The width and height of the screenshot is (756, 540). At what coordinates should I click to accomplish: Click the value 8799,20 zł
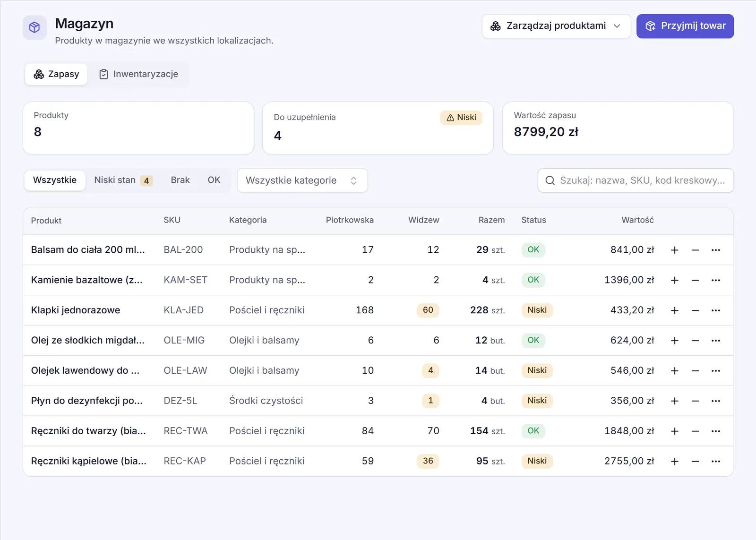point(546,132)
